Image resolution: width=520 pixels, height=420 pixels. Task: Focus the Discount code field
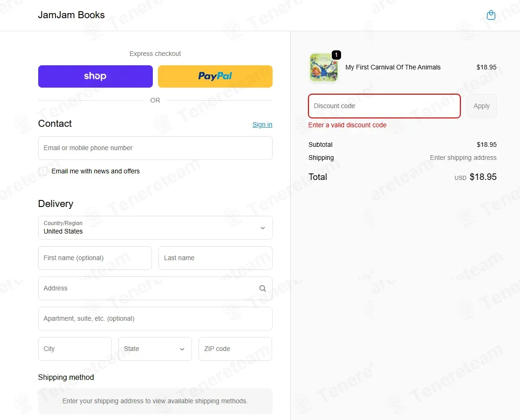pos(384,106)
